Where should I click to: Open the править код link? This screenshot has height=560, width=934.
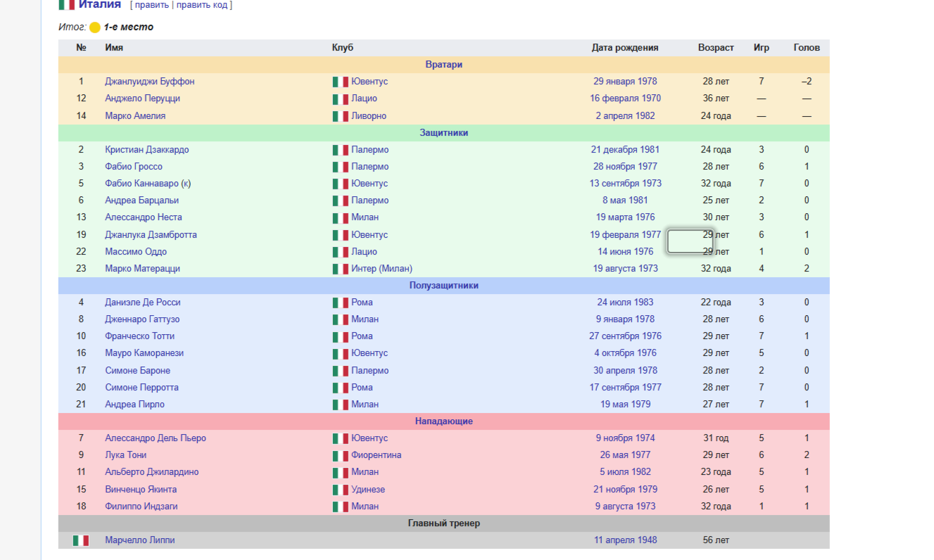[202, 5]
